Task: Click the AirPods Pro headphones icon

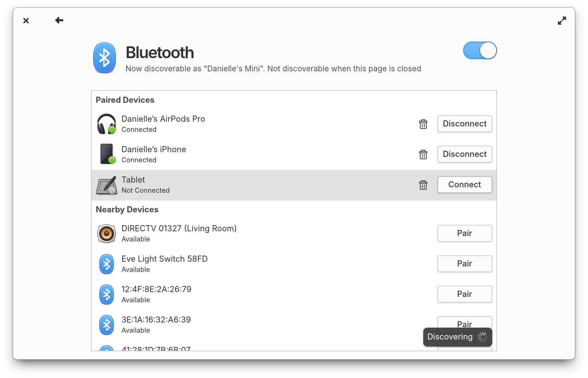Action: click(107, 124)
